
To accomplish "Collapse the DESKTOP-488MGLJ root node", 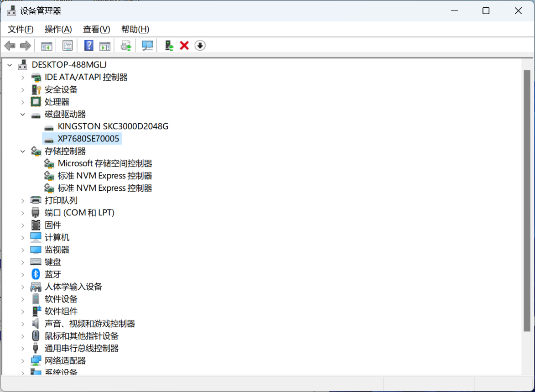I will click(x=10, y=65).
